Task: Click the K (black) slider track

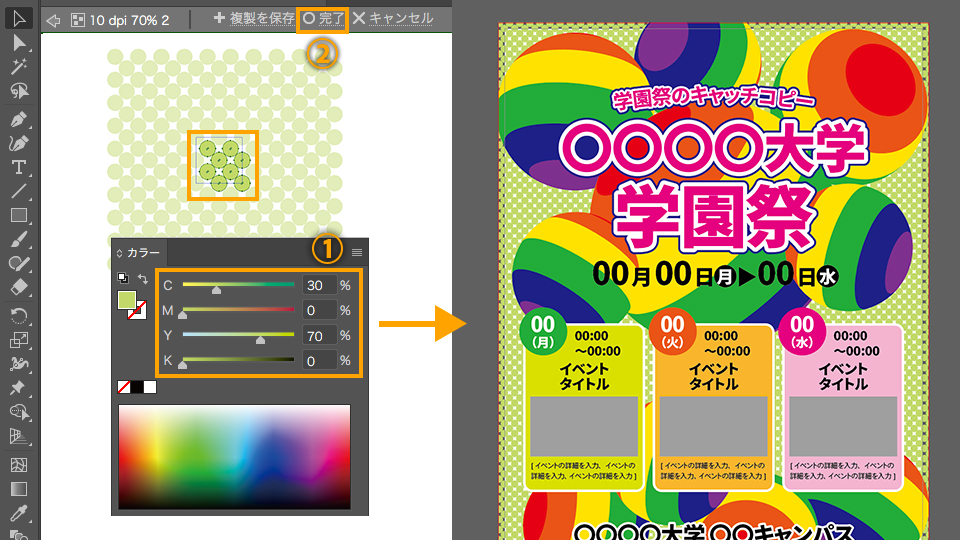Action: [x=238, y=359]
